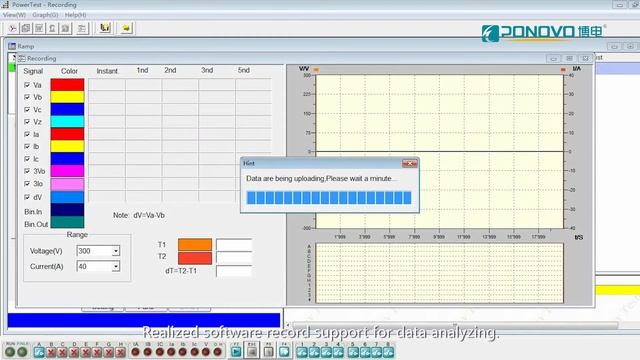Click the IC indicator light
The width and height of the screenshot is (640, 360).
[x=160, y=352]
